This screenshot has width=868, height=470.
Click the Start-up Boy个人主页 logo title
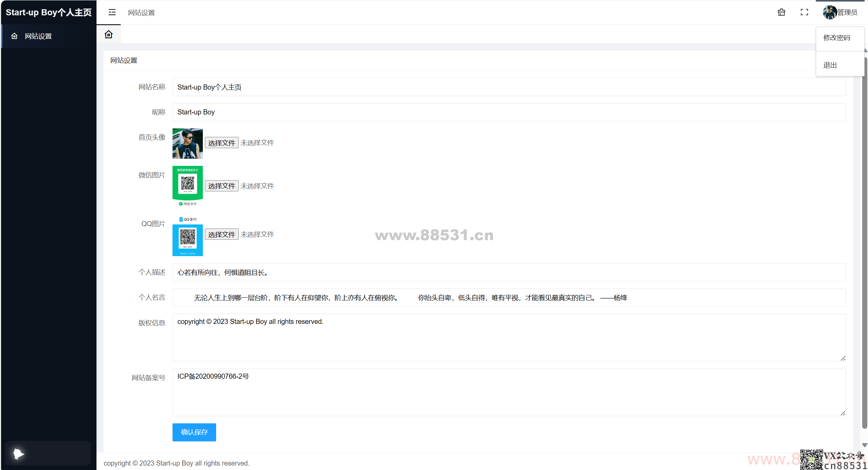(49, 12)
